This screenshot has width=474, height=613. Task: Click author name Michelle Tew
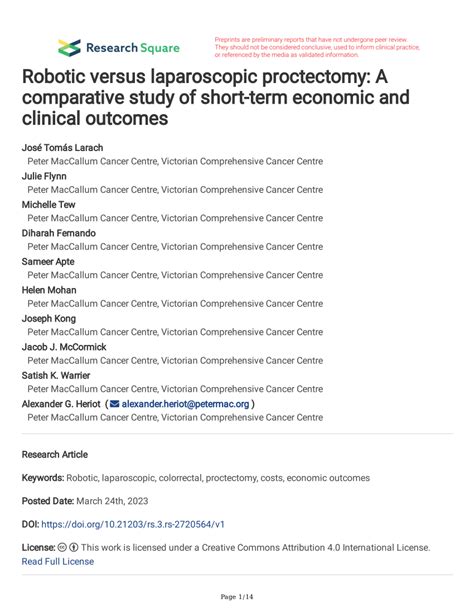pyautogui.click(x=48, y=204)
